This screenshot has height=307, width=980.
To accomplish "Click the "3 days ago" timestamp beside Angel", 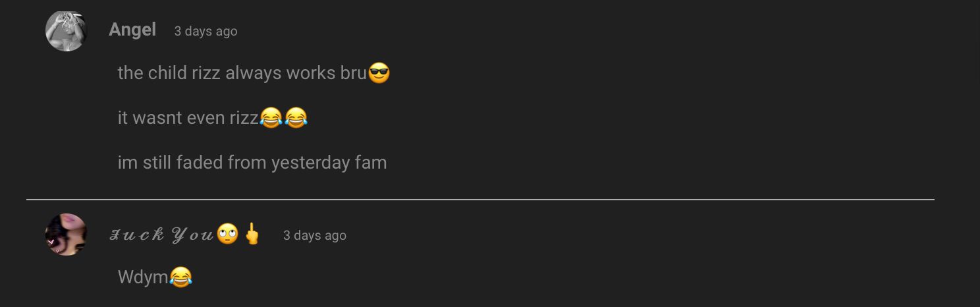I will click(x=205, y=31).
